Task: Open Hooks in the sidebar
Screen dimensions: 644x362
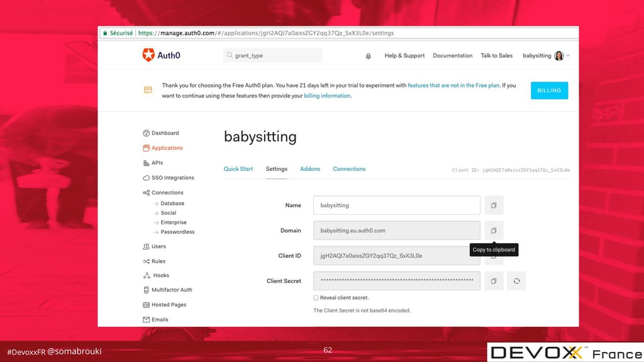Action: point(161,275)
